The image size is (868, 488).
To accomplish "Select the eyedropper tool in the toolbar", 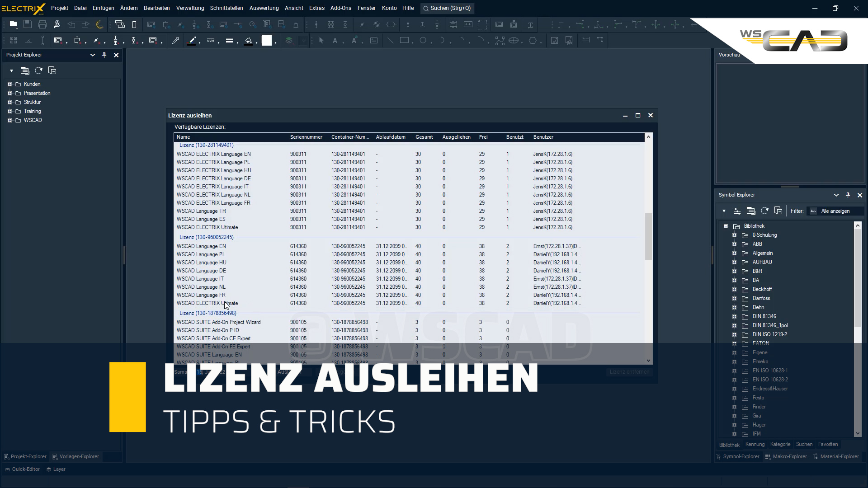I will (x=176, y=40).
